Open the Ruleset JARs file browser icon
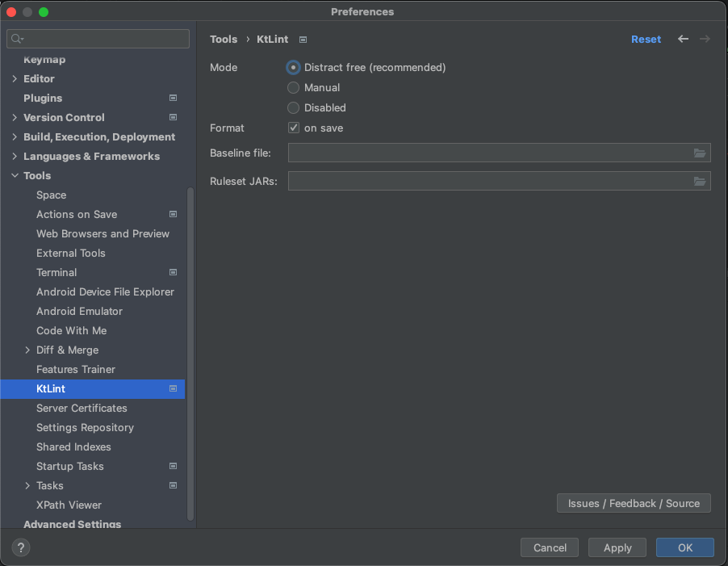 pos(700,181)
